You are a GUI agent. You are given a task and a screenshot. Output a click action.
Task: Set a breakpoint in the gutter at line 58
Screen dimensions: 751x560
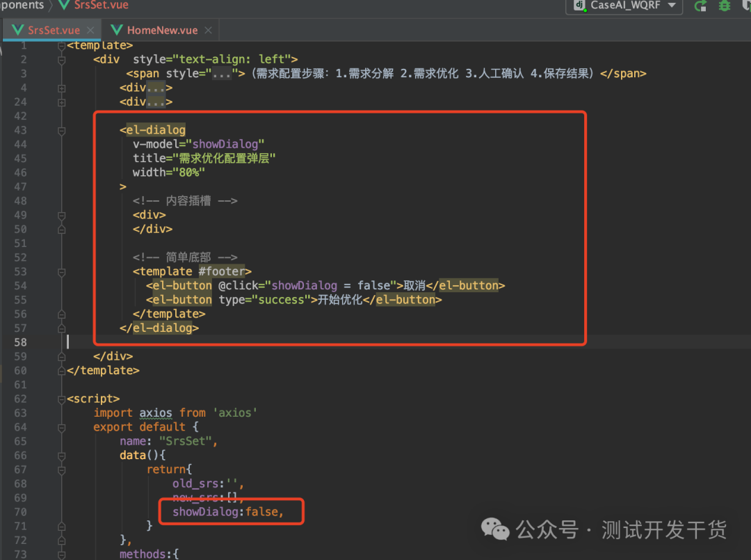pyautogui.click(x=42, y=342)
